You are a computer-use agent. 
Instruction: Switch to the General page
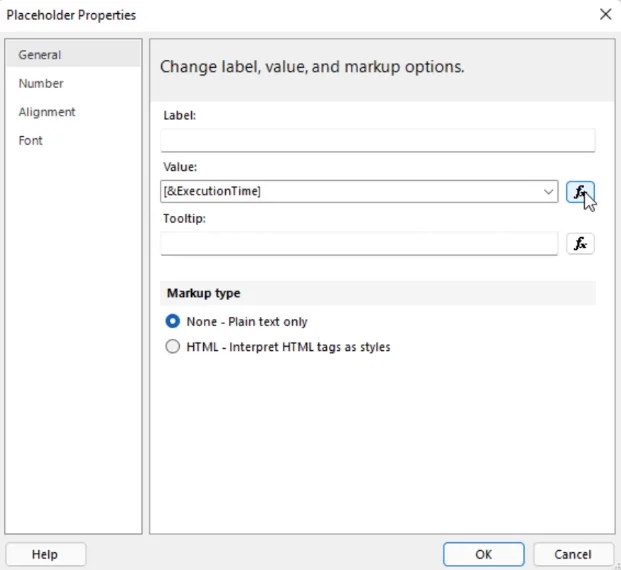pyautogui.click(x=73, y=55)
